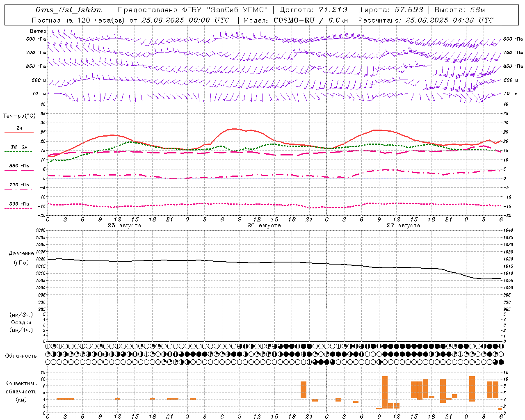Click the 26 августа date label
The image size is (525, 420).
[264, 226]
